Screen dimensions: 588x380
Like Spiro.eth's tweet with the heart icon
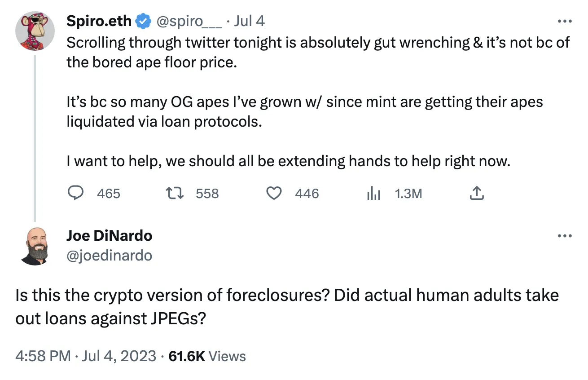273,194
